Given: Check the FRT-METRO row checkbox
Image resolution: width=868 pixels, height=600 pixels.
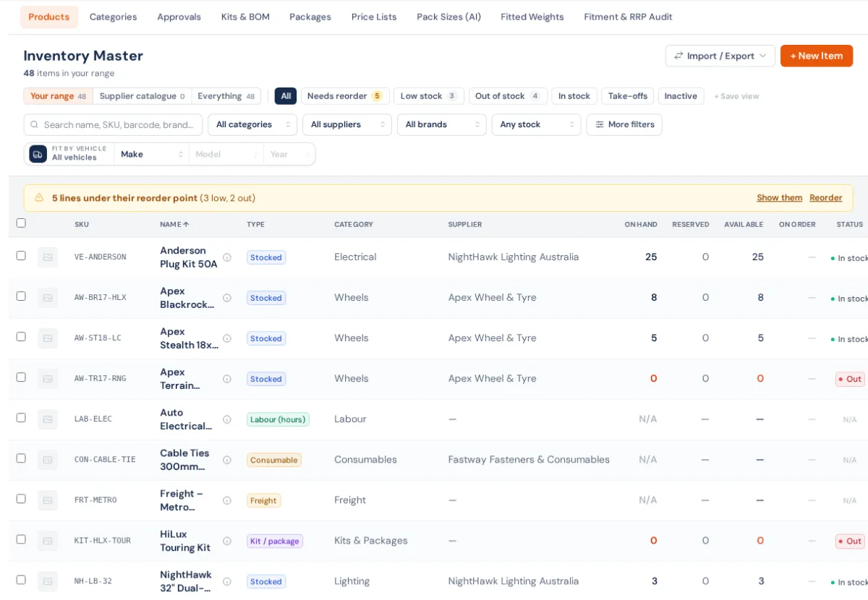Looking at the screenshot, I should click(x=21, y=499).
